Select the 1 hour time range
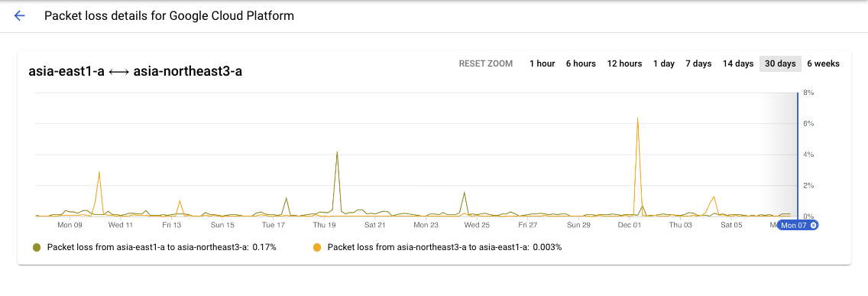Viewport: 868px width, 296px height. [542, 63]
